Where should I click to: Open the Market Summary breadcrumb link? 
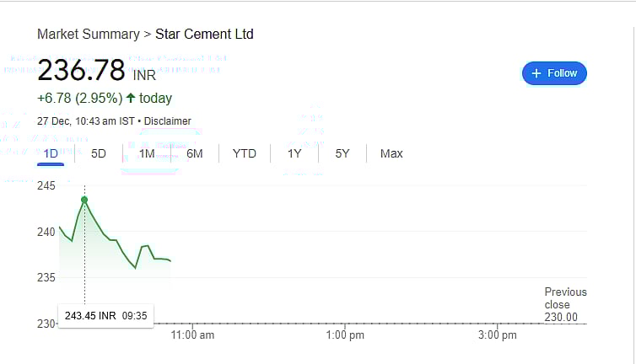88,35
